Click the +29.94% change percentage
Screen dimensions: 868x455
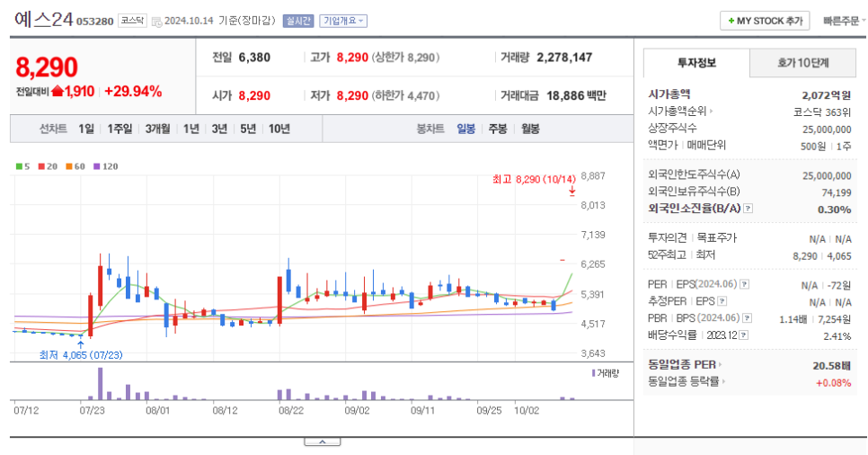133,92
